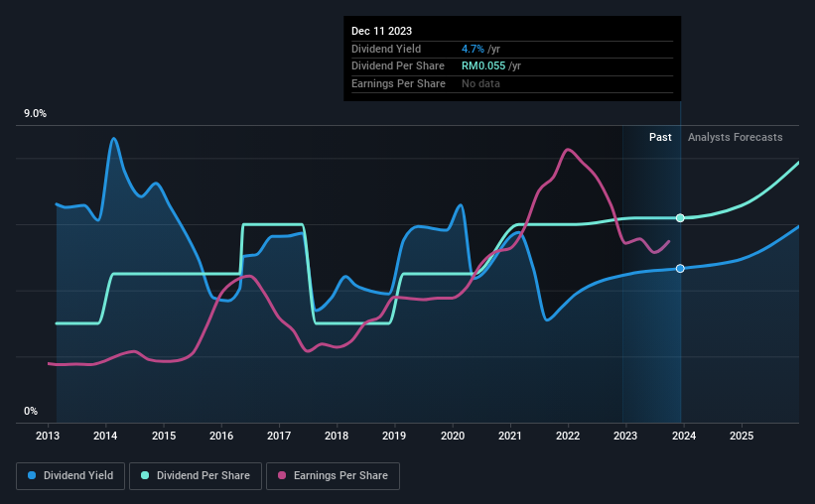Click the 2023 x-axis label
The width and height of the screenshot is (815, 504).
[x=625, y=436]
